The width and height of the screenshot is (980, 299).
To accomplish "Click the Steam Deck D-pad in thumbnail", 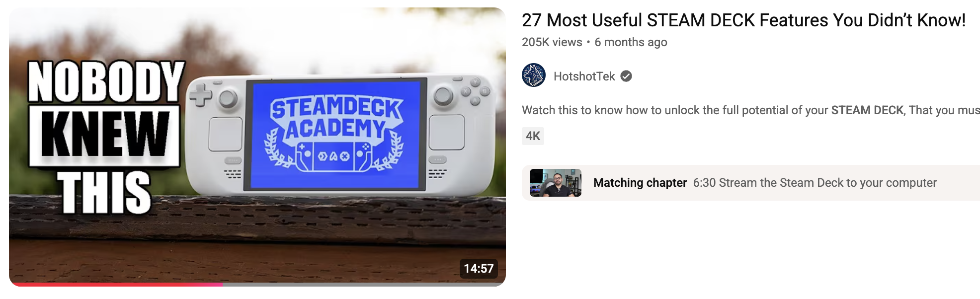I will click(x=201, y=95).
